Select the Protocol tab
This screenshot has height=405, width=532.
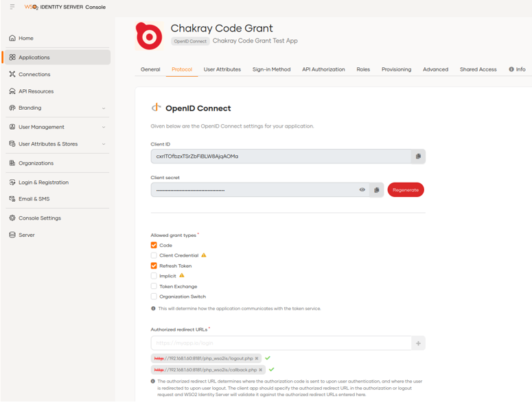tap(182, 69)
